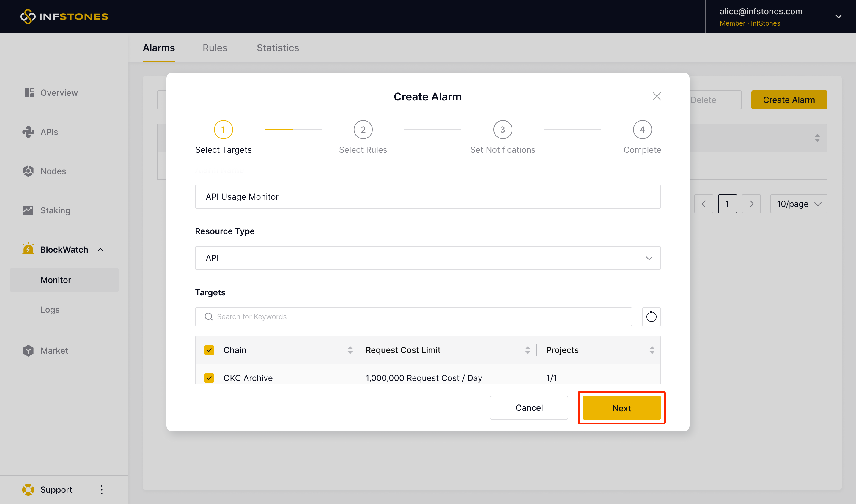Open Staking chart icon in sidebar

pyautogui.click(x=28, y=211)
